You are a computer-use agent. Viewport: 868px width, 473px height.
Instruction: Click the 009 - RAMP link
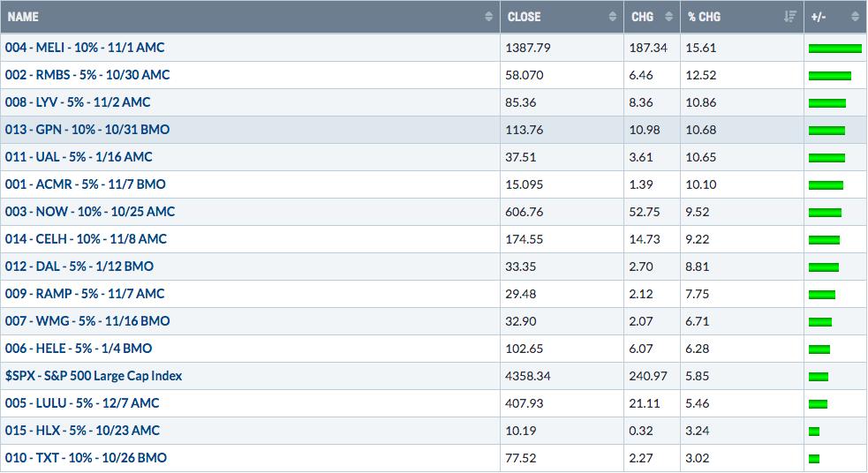pyautogui.click(x=85, y=294)
